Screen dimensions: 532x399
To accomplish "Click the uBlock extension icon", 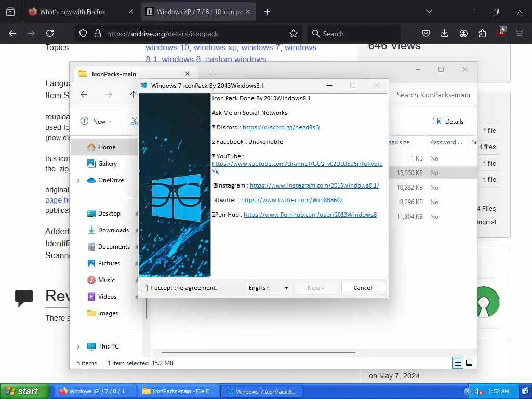I will click(501, 33).
